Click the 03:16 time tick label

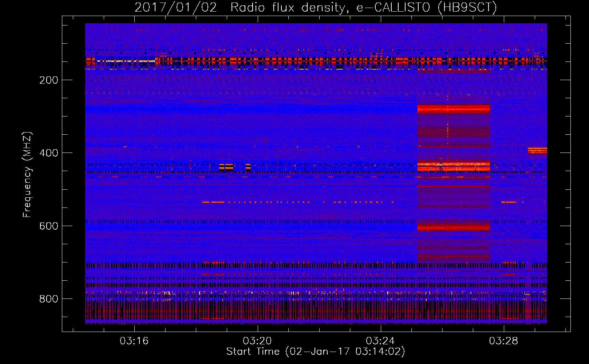pos(134,341)
